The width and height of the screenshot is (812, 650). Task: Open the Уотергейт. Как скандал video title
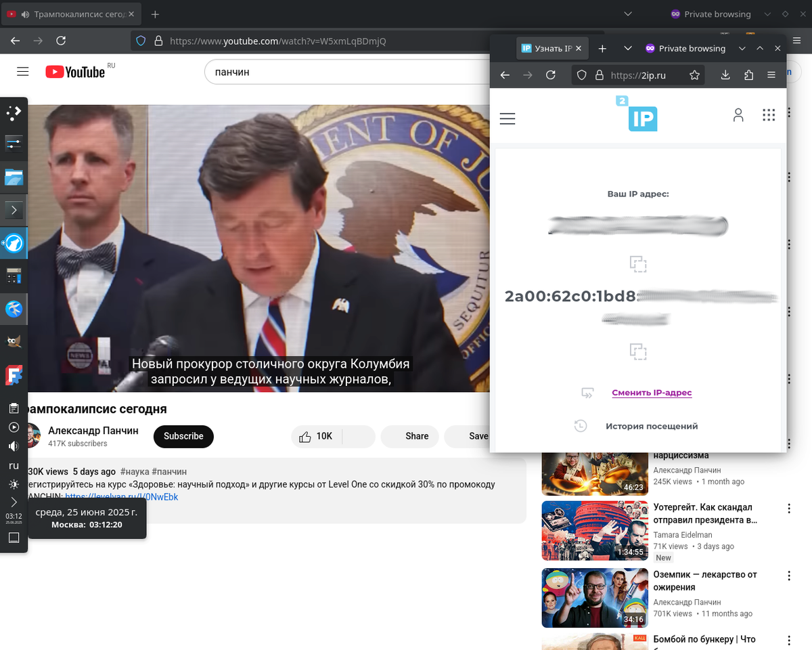[x=705, y=513]
